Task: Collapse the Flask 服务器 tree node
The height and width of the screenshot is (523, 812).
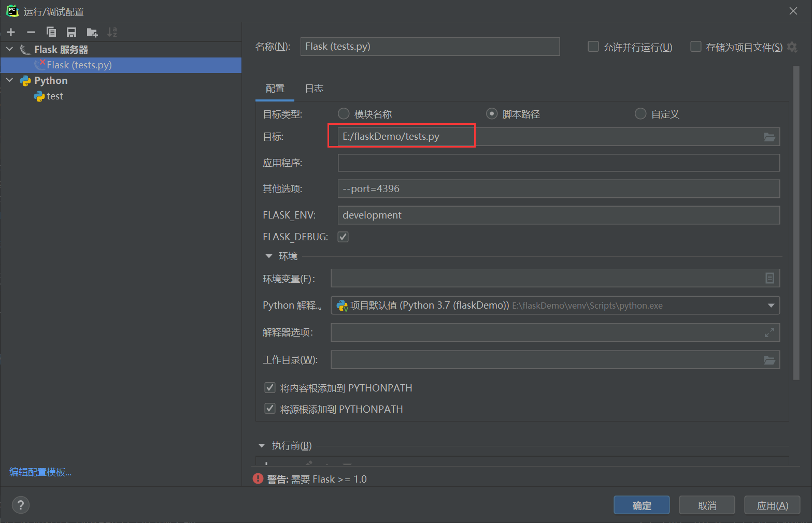Action: coord(9,49)
